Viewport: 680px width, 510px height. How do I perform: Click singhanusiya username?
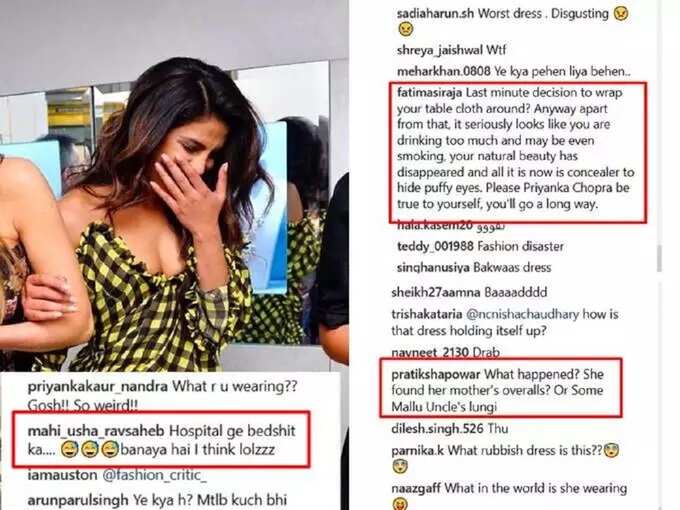coord(433,267)
